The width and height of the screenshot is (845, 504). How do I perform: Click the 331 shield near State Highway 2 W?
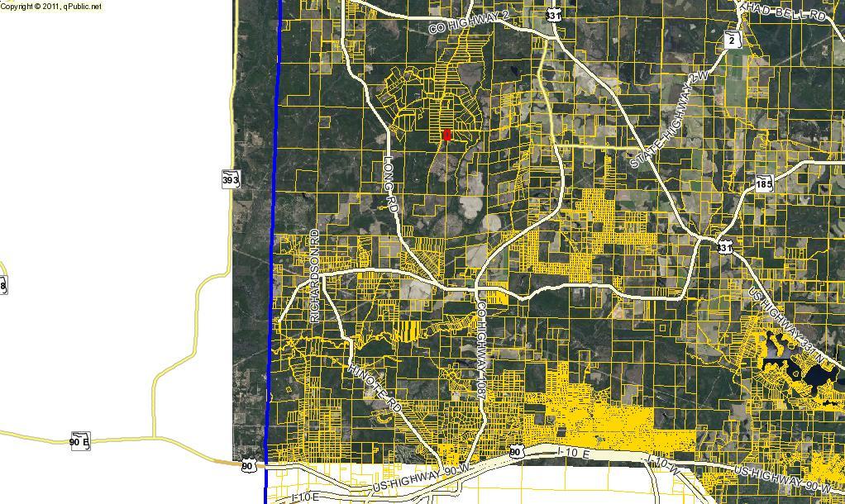point(724,246)
